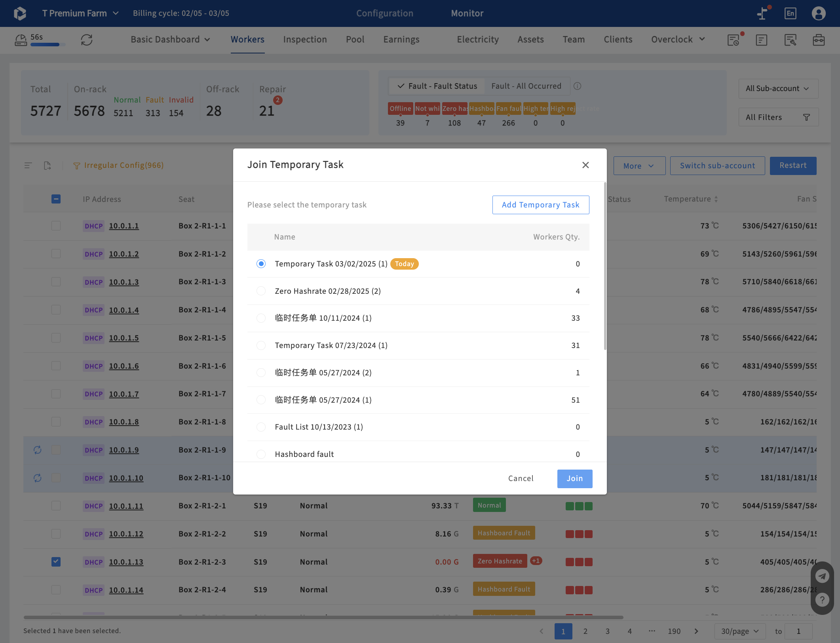The width and height of the screenshot is (840, 643).
Task: Open the 30/page size dropdown
Action: [x=739, y=631]
